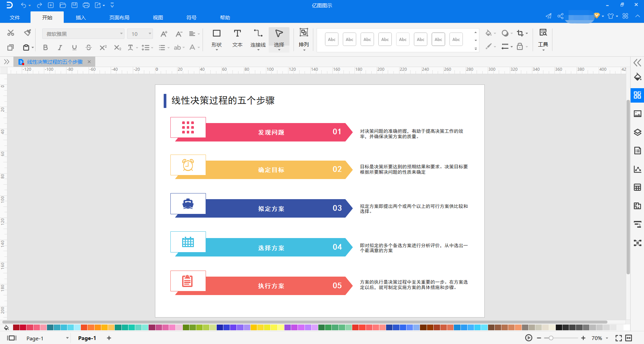
Task: Click the Cut scissors icon
Action: (x=11, y=33)
